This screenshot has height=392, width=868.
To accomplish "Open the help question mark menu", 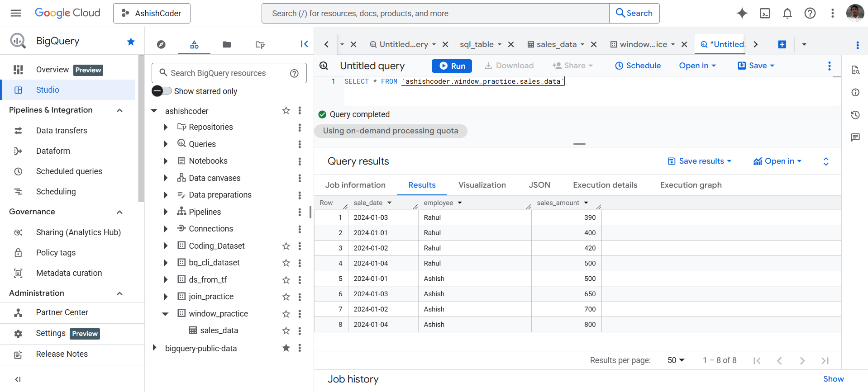I will pos(810,13).
